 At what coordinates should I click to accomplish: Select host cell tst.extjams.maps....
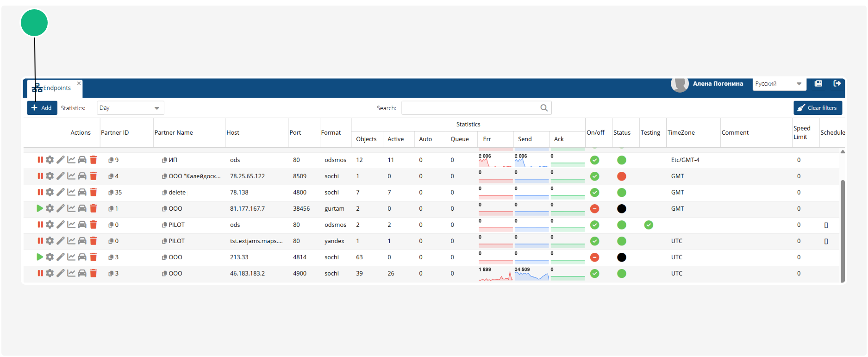(x=256, y=241)
